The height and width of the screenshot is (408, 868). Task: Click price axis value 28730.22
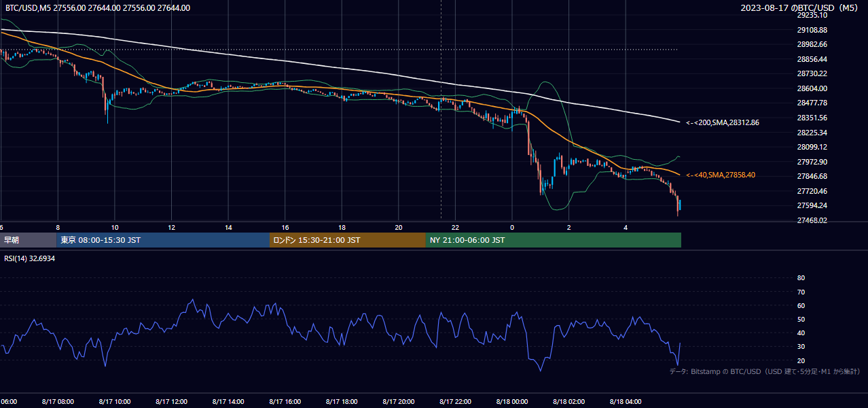tap(812, 73)
